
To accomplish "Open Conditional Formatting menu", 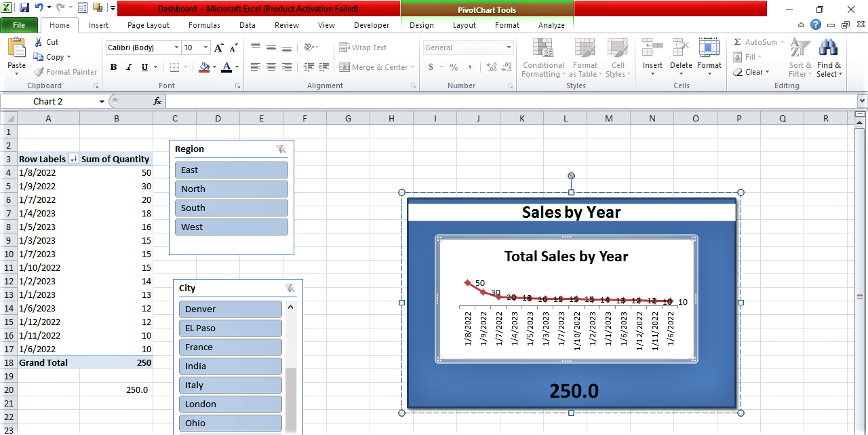I will pyautogui.click(x=543, y=58).
